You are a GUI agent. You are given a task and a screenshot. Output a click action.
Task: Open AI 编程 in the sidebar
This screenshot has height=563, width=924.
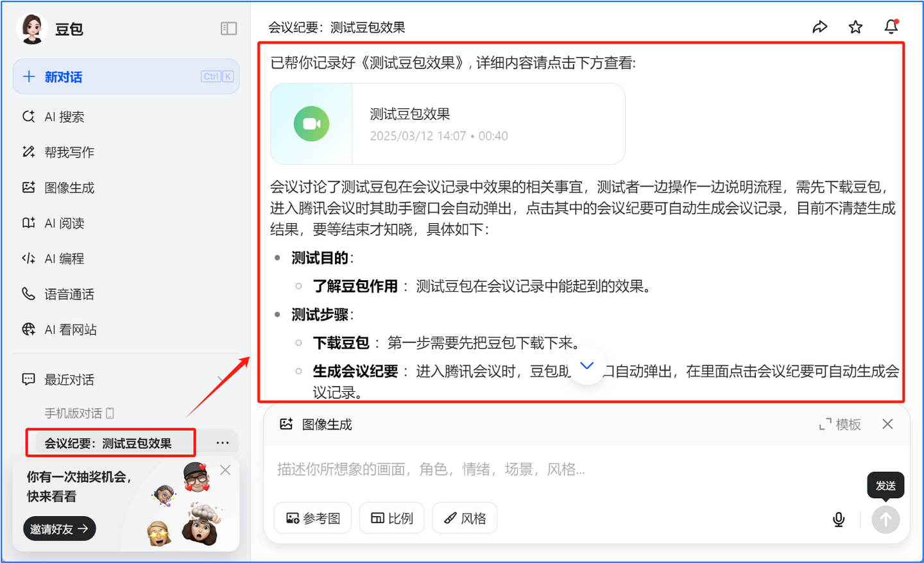pyautogui.click(x=126, y=258)
